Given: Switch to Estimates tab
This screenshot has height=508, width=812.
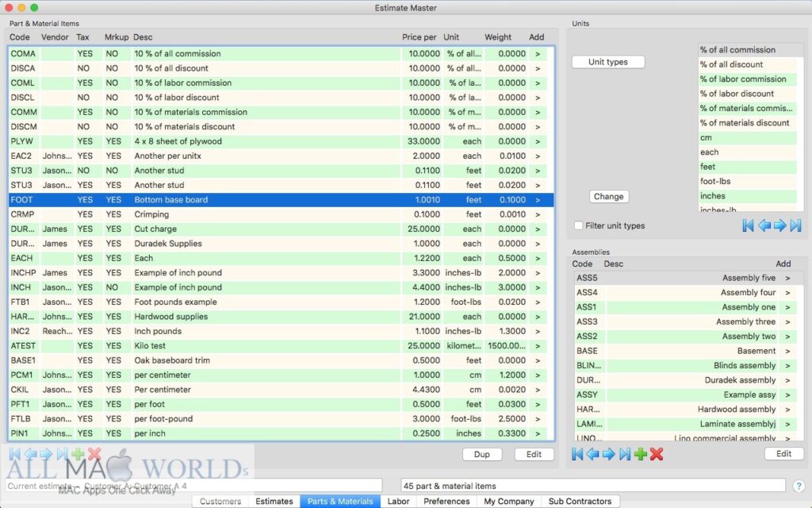Looking at the screenshot, I should click(274, 502).
